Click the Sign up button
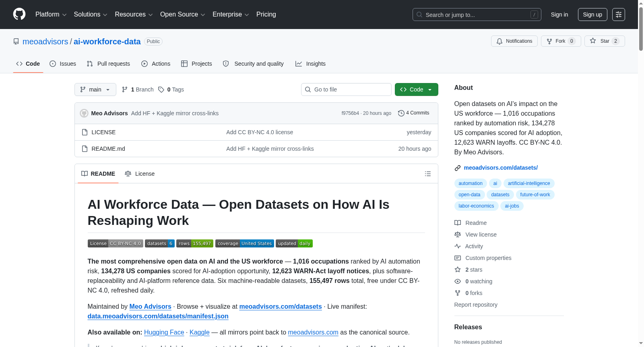Screen dimensions: 644x347 tap(592, 15)
